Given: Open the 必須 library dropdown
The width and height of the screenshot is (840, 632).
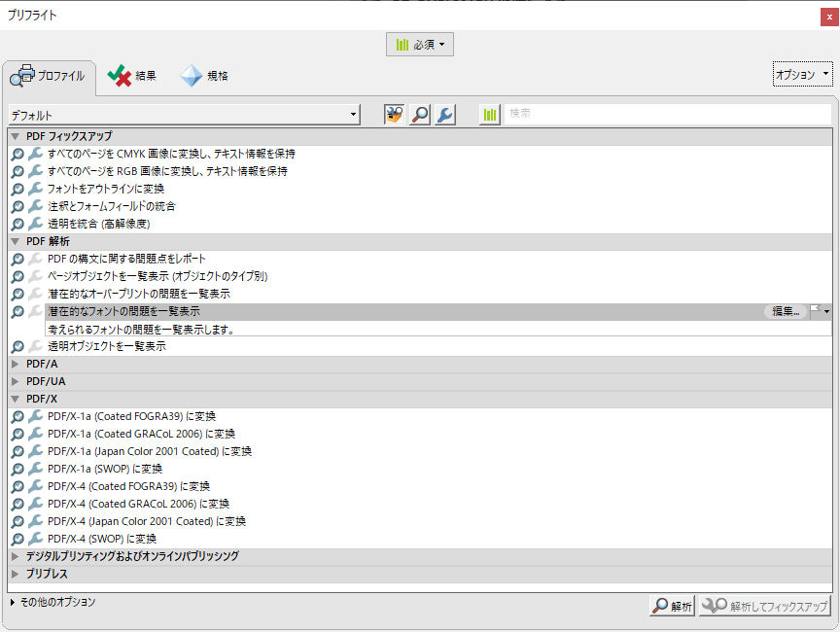Looking at the screenshot, I should point(420,45).
